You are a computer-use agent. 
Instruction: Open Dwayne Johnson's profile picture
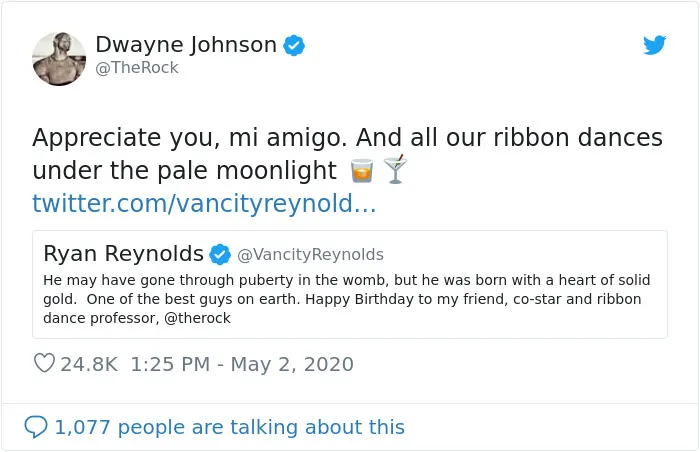coord(59,59)
